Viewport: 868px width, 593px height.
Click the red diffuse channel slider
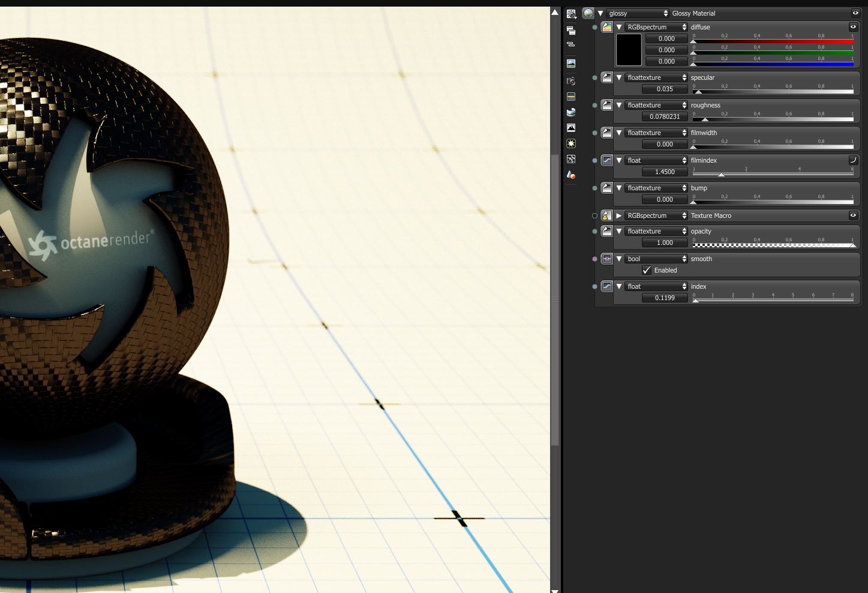773,41
